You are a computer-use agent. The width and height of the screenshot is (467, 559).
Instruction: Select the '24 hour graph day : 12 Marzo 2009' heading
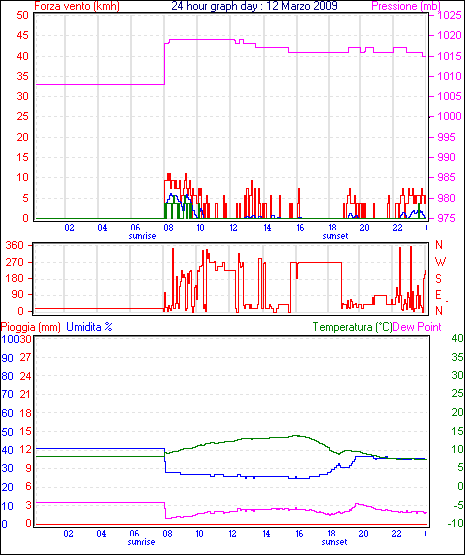[254, 6]
